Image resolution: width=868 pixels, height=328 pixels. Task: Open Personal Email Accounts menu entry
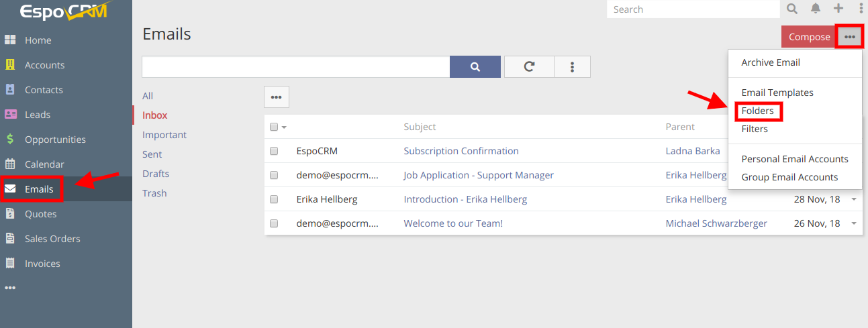(795, 159)
